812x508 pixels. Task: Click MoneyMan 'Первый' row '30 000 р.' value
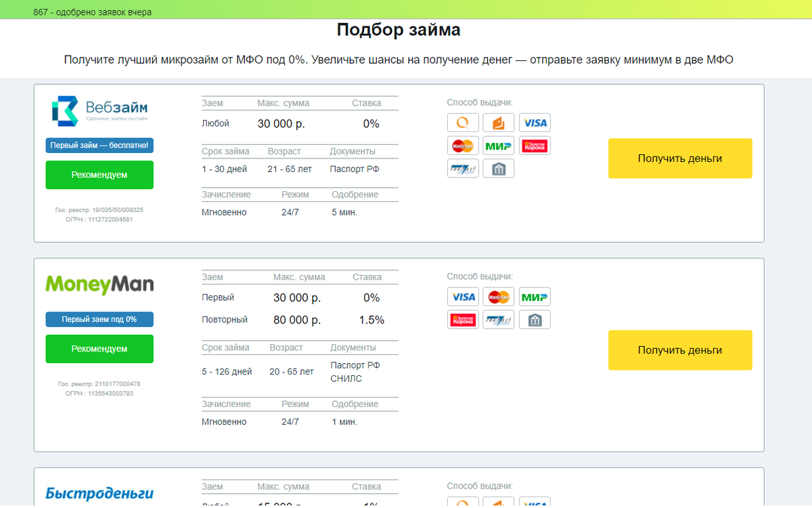click(x=297, y=298)
